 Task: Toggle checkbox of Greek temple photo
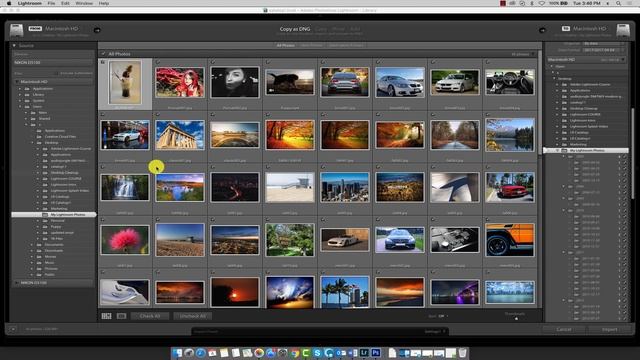pyautogui.click(x=158, y=114)
